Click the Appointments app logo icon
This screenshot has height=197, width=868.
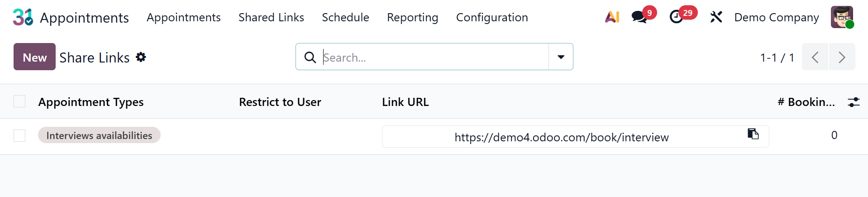coord(23,17)
